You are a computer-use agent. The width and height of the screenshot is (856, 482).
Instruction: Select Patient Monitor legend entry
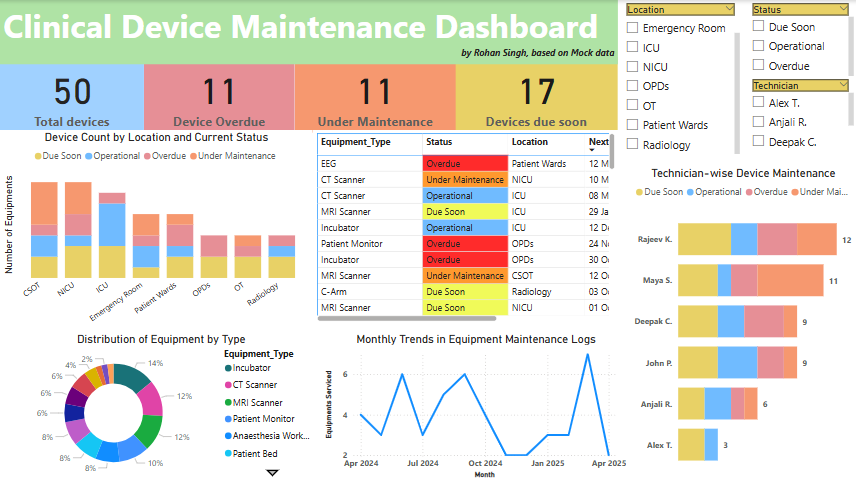tap(260, 419)
